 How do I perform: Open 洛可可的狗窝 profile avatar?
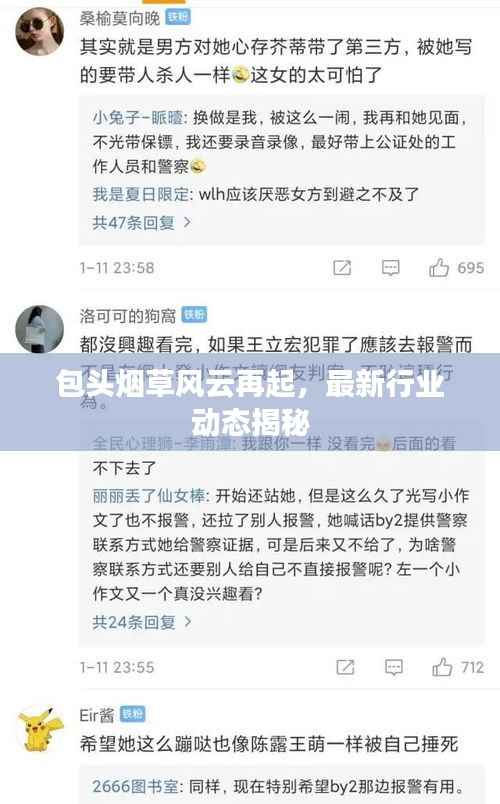pyautogui.click(x=39, y=328)
